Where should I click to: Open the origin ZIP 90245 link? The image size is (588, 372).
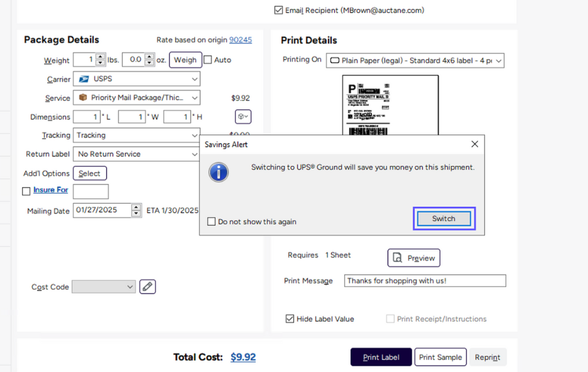pos(241,40)
